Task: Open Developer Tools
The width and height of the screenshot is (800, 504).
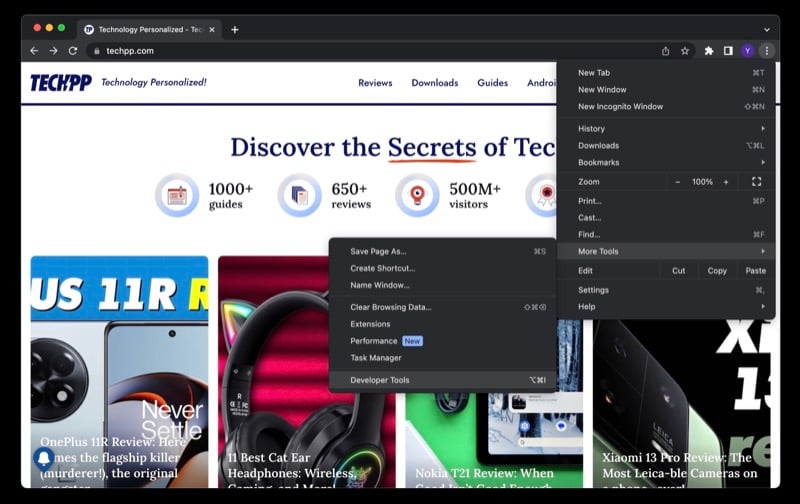Action: [442, 380]
